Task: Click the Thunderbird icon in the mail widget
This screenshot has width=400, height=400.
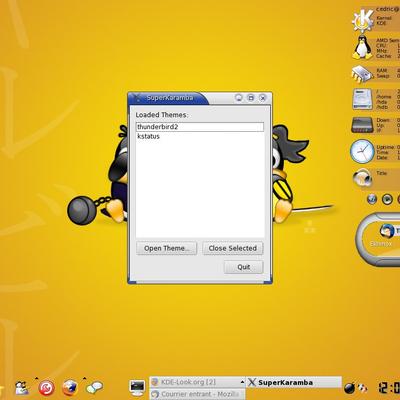Action: tap(387, 231)
